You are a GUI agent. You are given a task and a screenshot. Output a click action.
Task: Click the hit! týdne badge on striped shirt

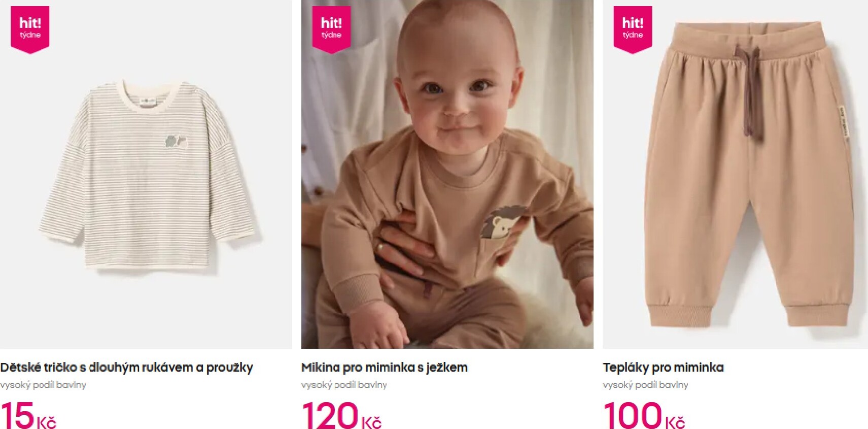click(30, 29)
